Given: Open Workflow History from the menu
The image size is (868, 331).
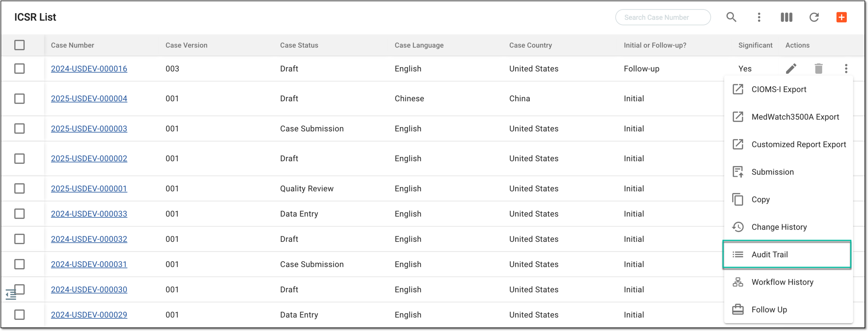Looking at the screenshot, I should (788, 282).
